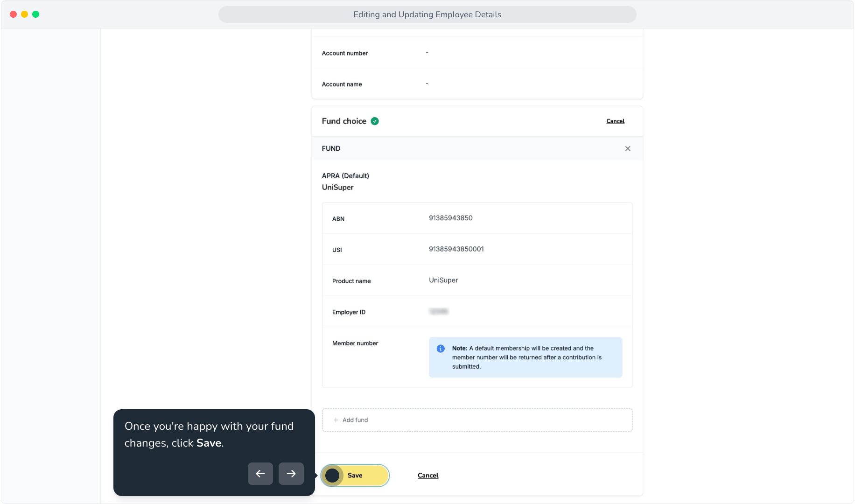
Task: Click the green Fund choice checkmark icon
Action: (x=375, y=121)
